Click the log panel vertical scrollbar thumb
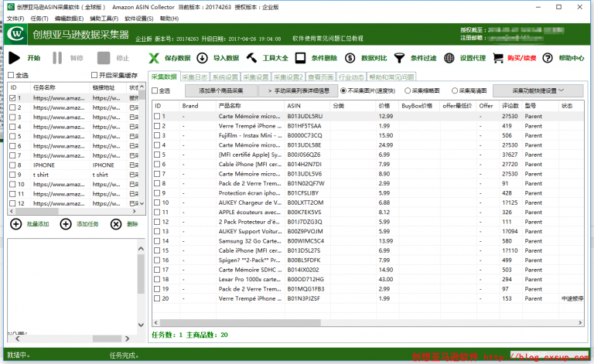The height and width of the screenshot is (364, 594). click(141, 274)
